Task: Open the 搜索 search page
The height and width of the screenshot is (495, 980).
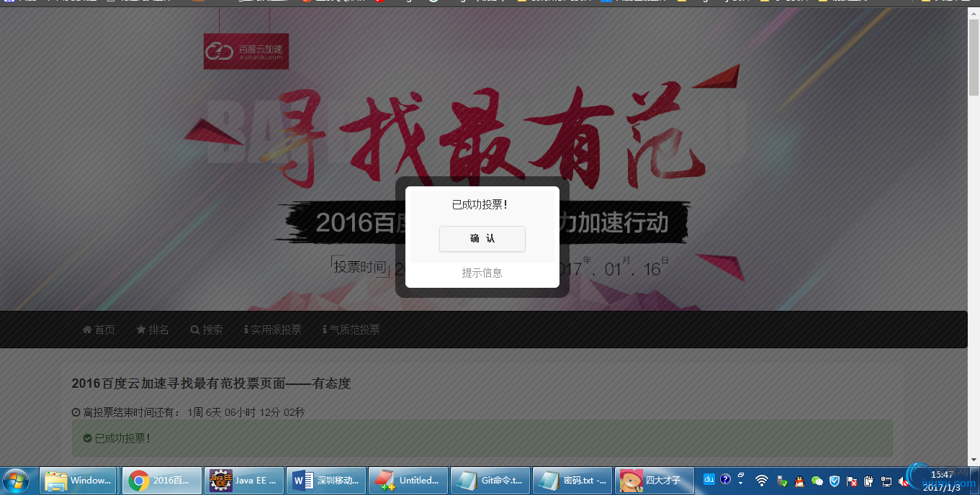Action: tap(207, 330)
